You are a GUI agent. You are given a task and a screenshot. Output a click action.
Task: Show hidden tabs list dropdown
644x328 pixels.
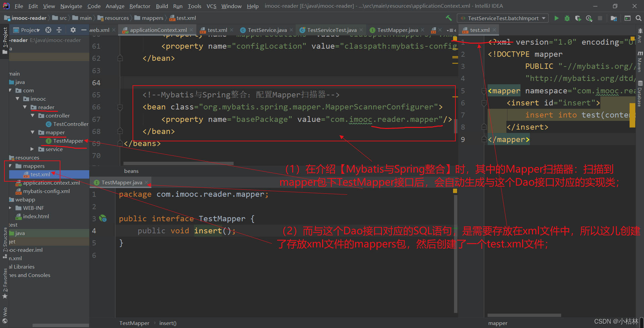pyautogui.click(x=451, y=30)
